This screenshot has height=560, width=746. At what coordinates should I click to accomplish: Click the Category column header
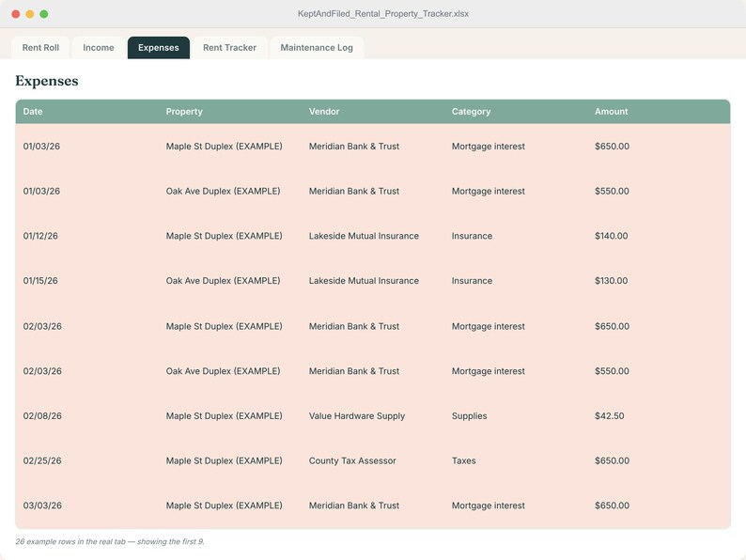(471, 111)
